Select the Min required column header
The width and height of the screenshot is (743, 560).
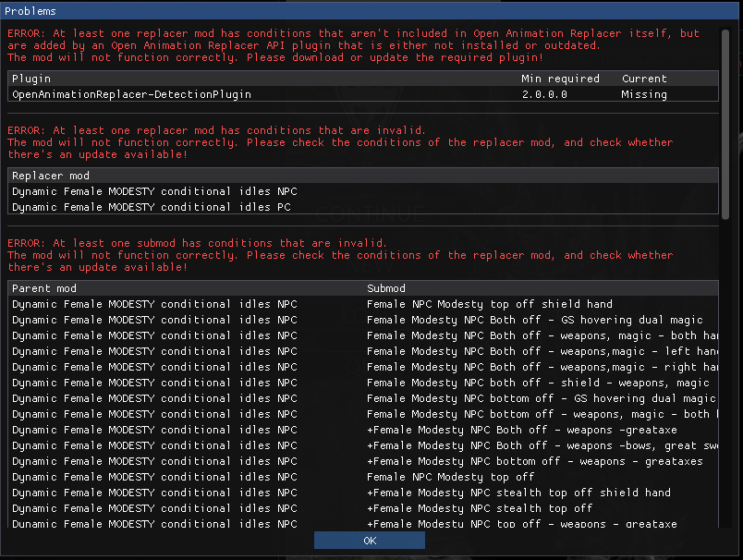(x=560, y=79)
